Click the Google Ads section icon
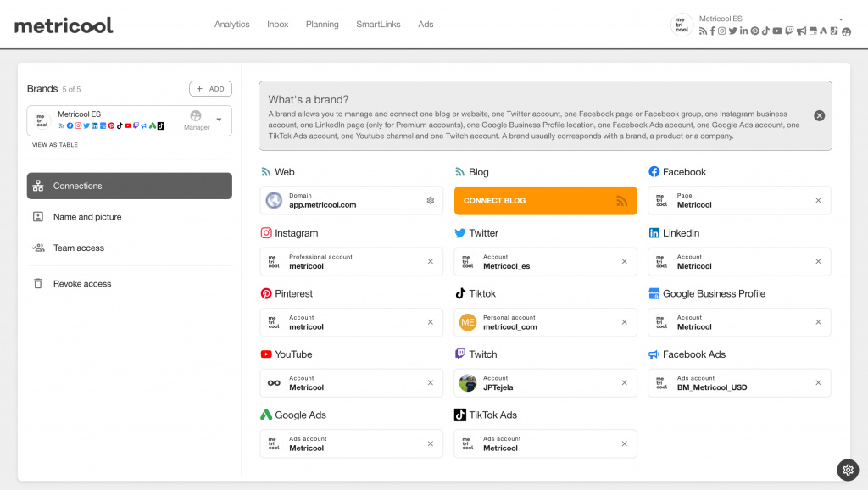868x490 pixels. 266,415
